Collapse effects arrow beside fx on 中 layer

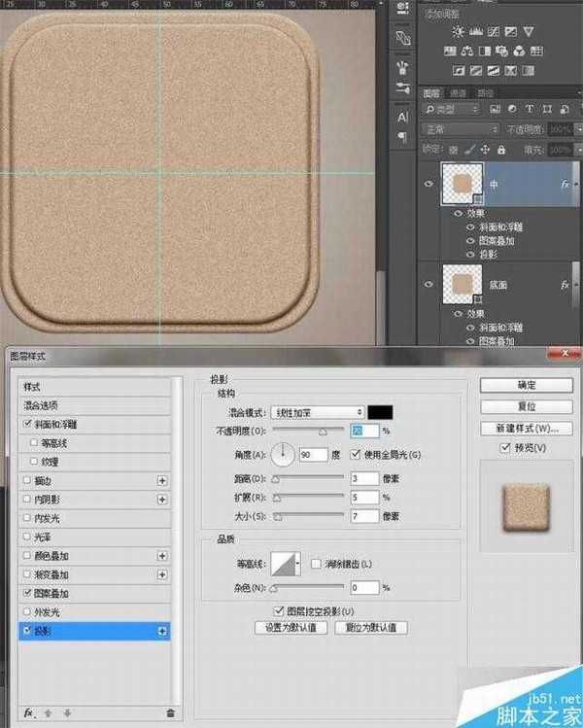click(577, 185)
